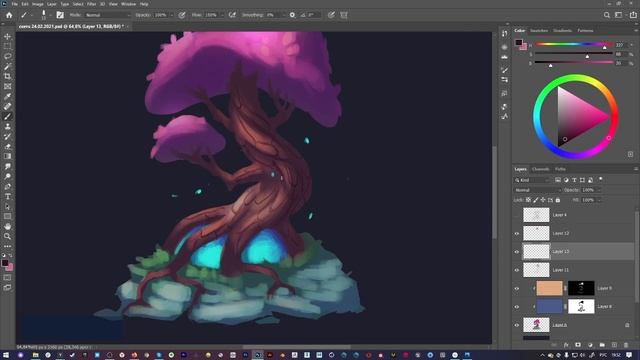Select Layer 12 thumbnail
Screen dimensions: 640x360
pyautogui.click(x=536, y=233)
